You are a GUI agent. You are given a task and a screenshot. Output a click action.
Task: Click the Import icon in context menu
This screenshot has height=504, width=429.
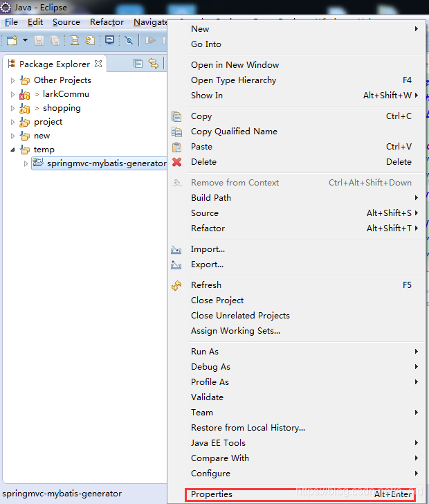(176, 250)
